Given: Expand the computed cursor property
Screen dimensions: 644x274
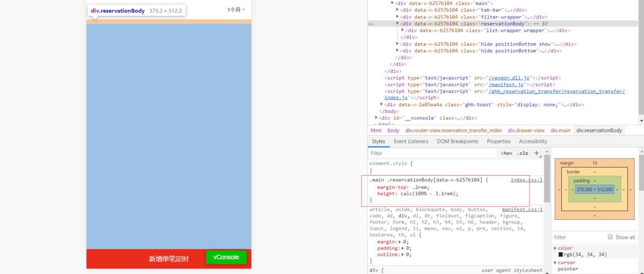Looking at the screenshot, I should pyautogui.click(x=555, y=263).
